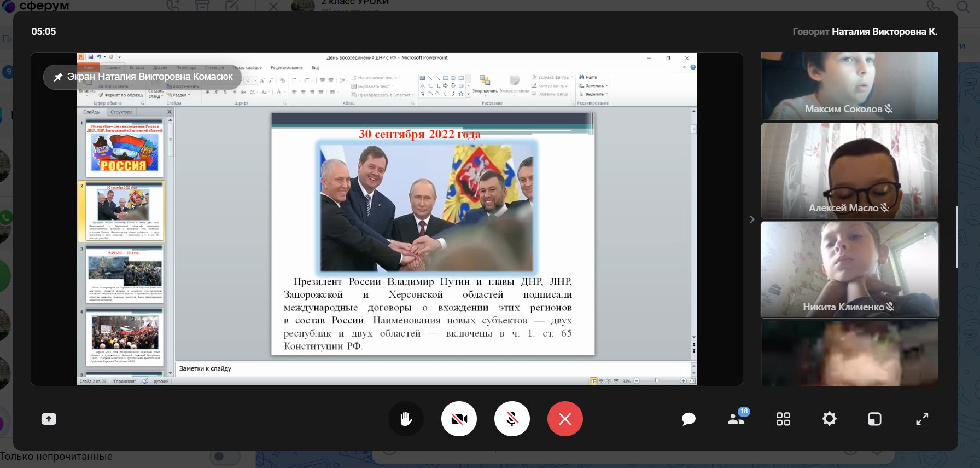Select Алексей Масло video tile
Screen dimensions: 980x468
pyautogui.click(x=849, y=171)
